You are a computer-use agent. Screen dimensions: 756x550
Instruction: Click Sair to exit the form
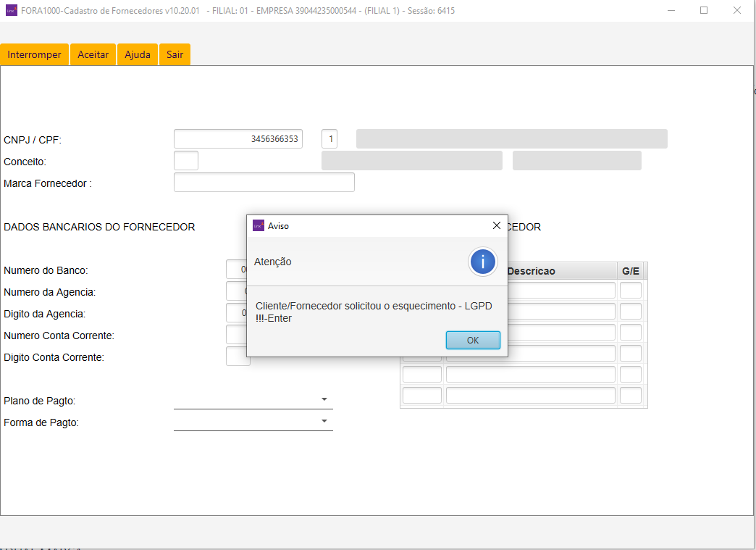click(x=175, y=54)
